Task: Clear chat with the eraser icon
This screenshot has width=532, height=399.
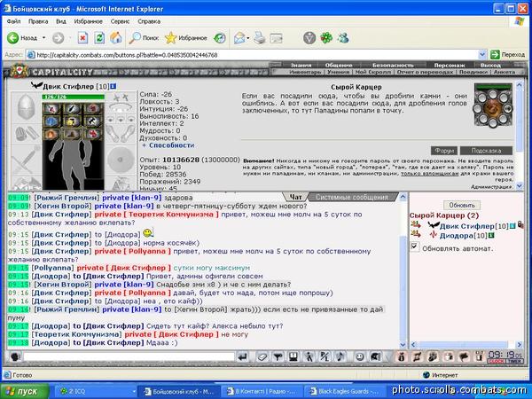Action: (262, 356)
